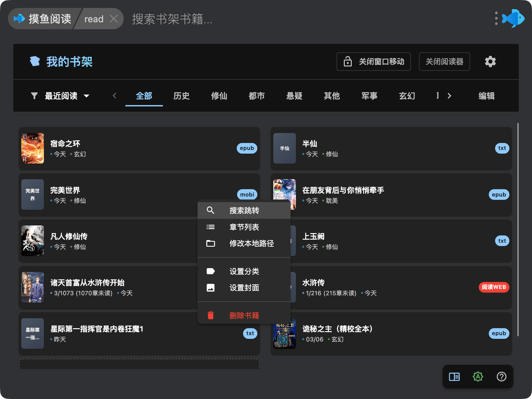Click the filter funnel icon
Image resolution: width=532 pixels, height=399 pixels.
pos(34,96)
